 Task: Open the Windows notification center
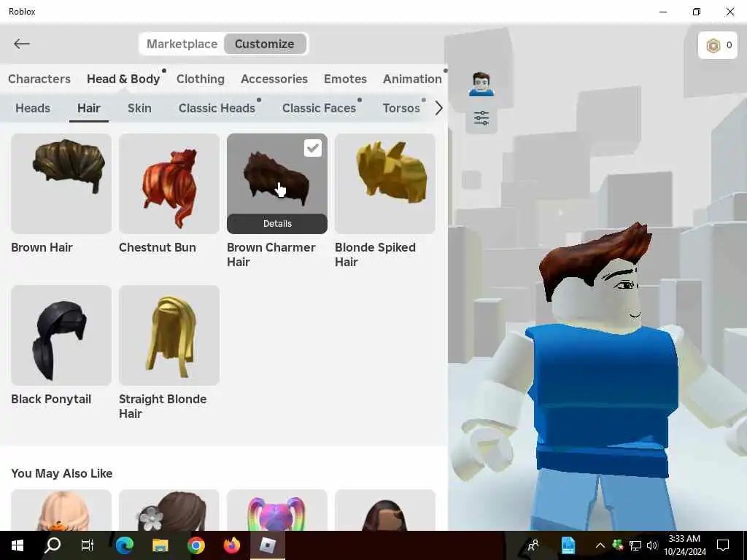[723, 545]
